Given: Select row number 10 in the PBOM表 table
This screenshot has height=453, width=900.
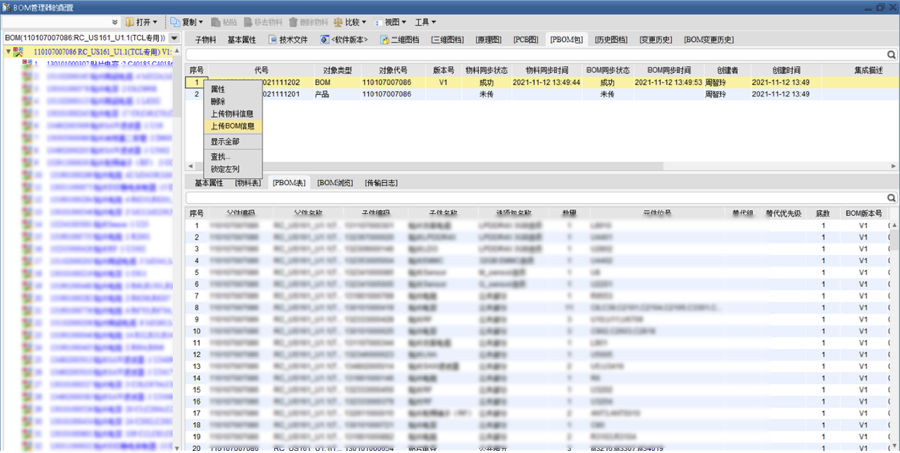Looking at the screenshot, I should (196, 331).
